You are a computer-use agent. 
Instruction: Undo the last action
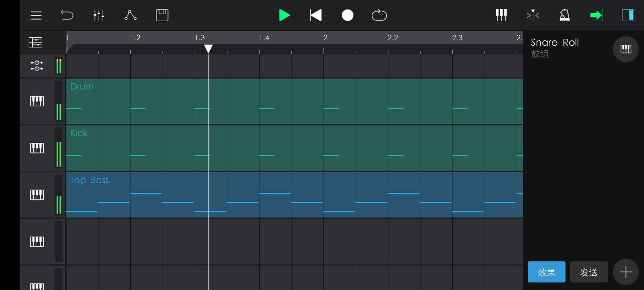[x=67, y=16]
